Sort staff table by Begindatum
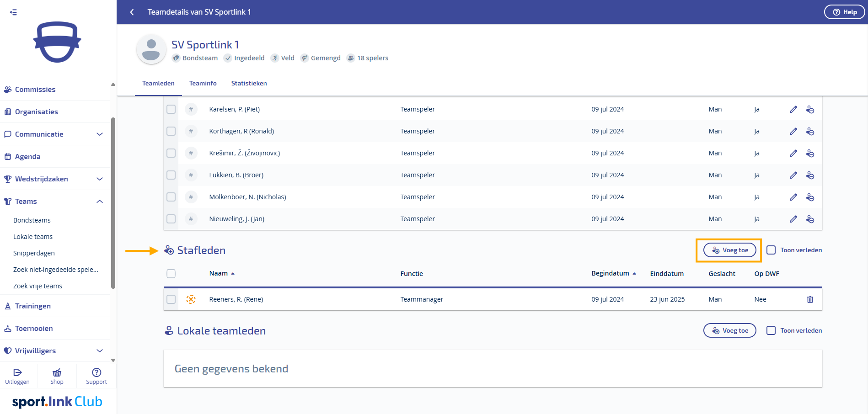 point(614,273)
